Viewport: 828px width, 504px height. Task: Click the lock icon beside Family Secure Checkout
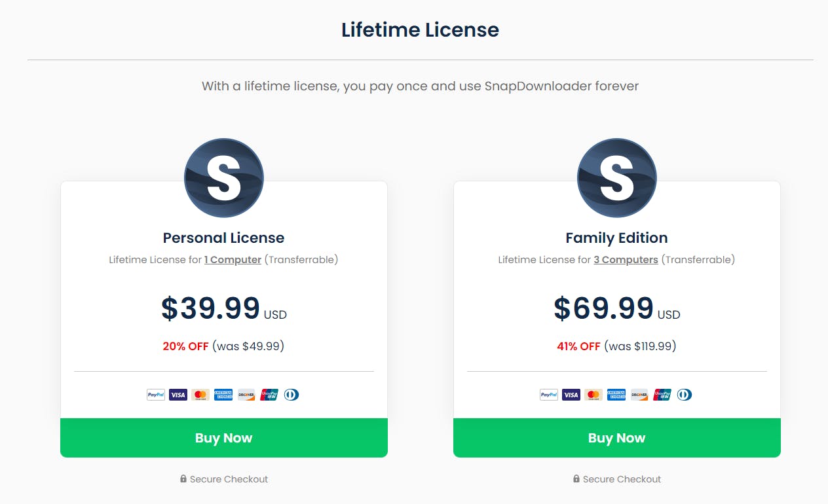[576, 478]
